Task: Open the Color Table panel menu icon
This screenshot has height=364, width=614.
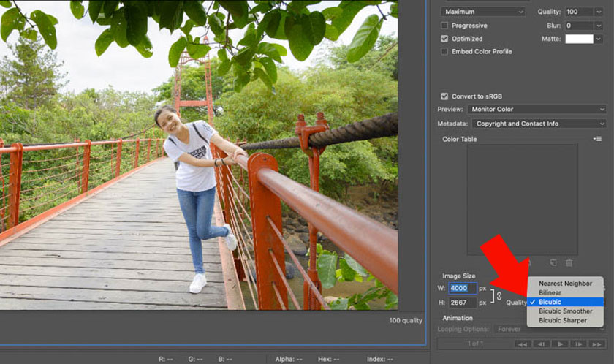Action: 597,139
